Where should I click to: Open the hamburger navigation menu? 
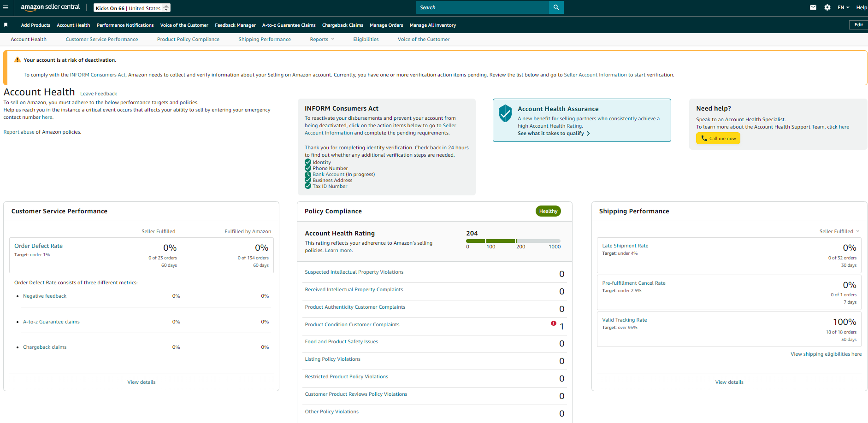pyautogui.click(x=6, y=7)
